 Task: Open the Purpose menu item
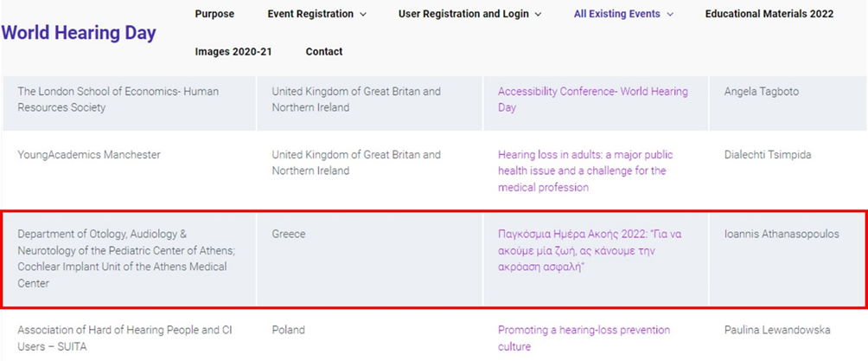(x=214, y=14)
